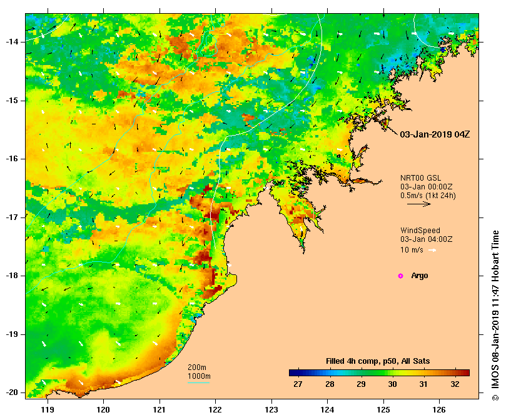
Task: Click the longitude label 119
Action: point(48,410)
